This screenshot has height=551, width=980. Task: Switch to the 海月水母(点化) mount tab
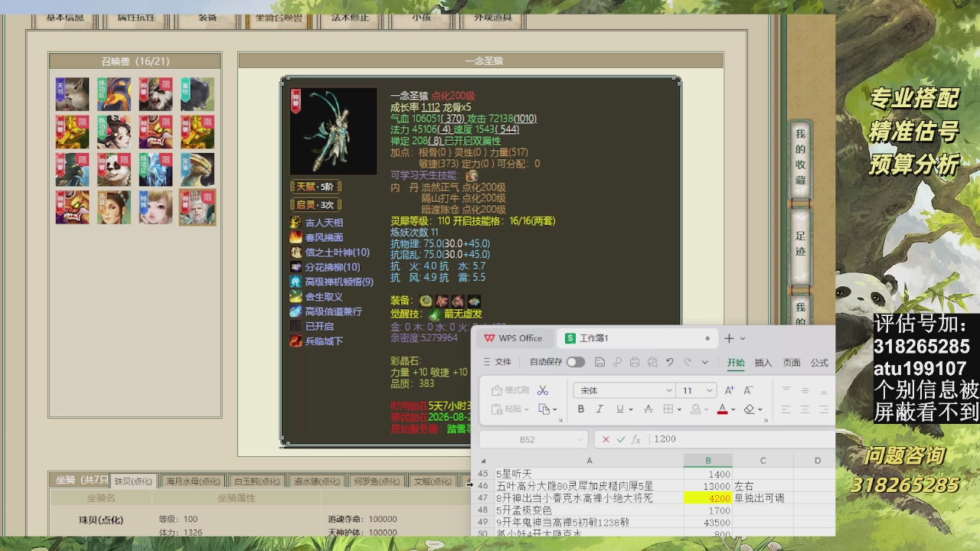point(192,481)
